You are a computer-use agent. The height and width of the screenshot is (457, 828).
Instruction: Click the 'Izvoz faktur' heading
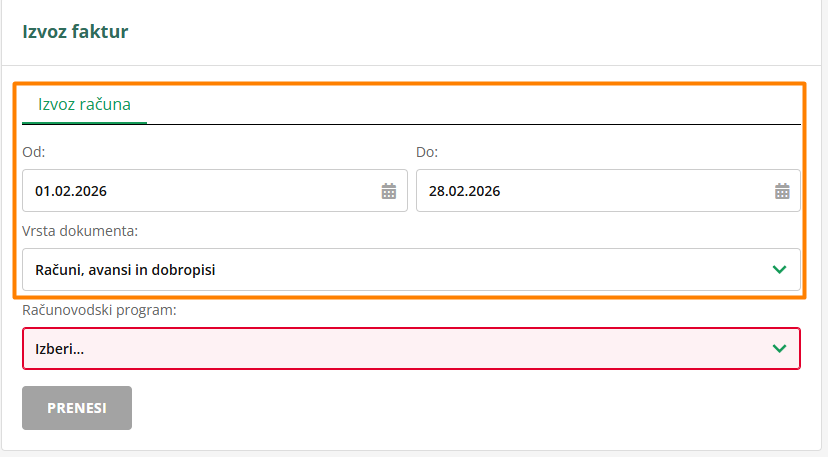click(x=75, y=32)
